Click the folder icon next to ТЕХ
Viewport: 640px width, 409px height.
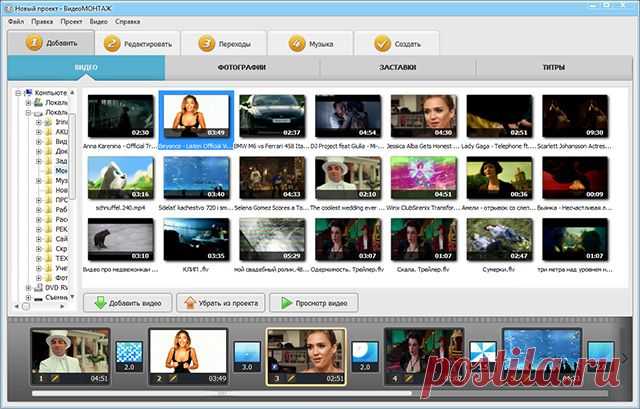click(x=49, y=258)
